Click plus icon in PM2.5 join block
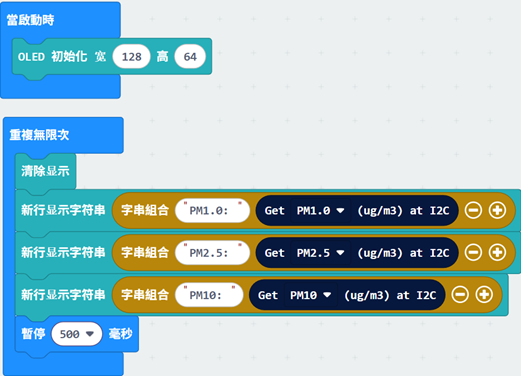This screenshot has width=521, height=376. click(x=497, y=252)
